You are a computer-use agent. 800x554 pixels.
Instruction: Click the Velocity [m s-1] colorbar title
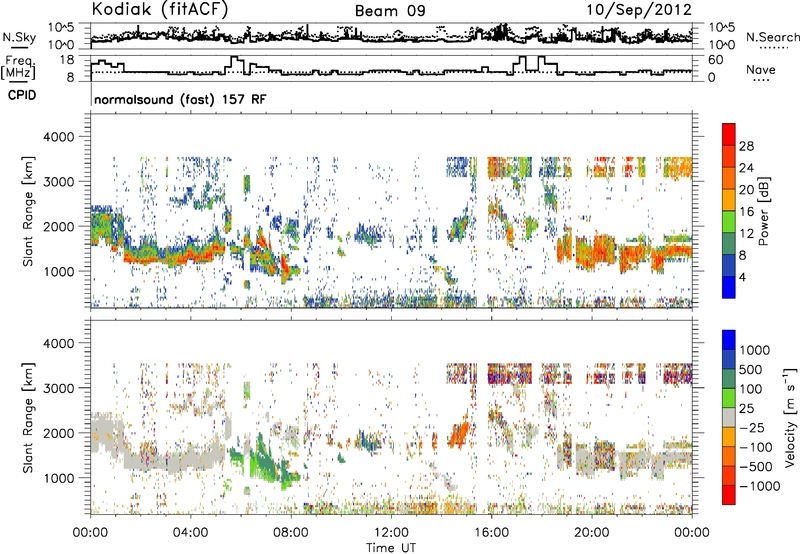pos(790,417)
